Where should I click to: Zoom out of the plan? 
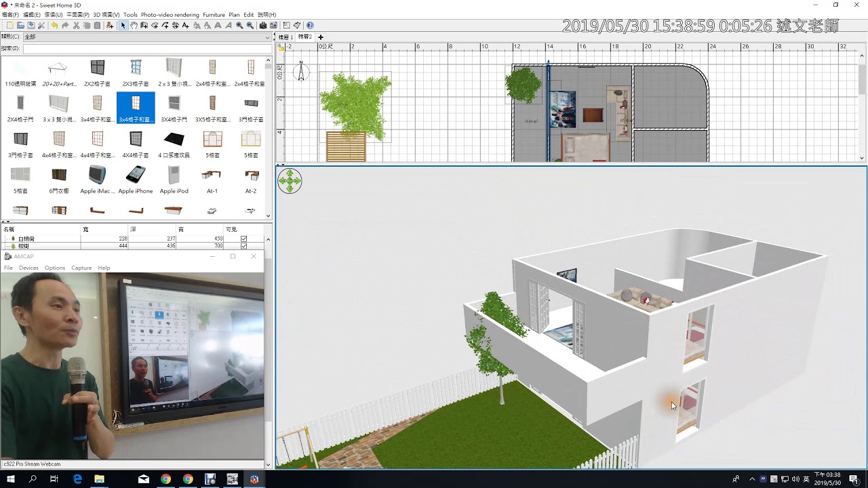point(250,25)
